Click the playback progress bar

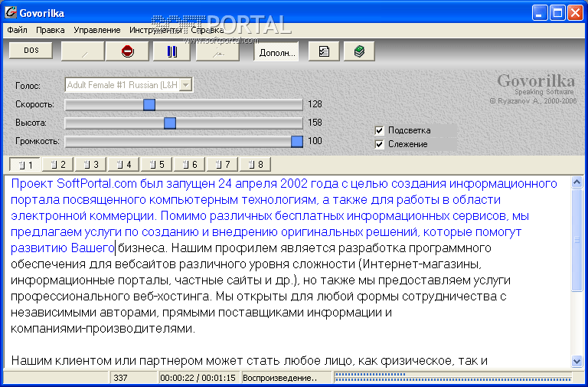(x=452, y=377)
